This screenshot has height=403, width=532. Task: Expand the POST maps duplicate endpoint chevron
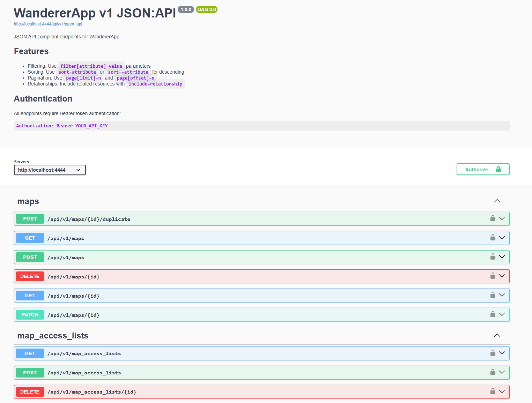click(x=502, y=218)
